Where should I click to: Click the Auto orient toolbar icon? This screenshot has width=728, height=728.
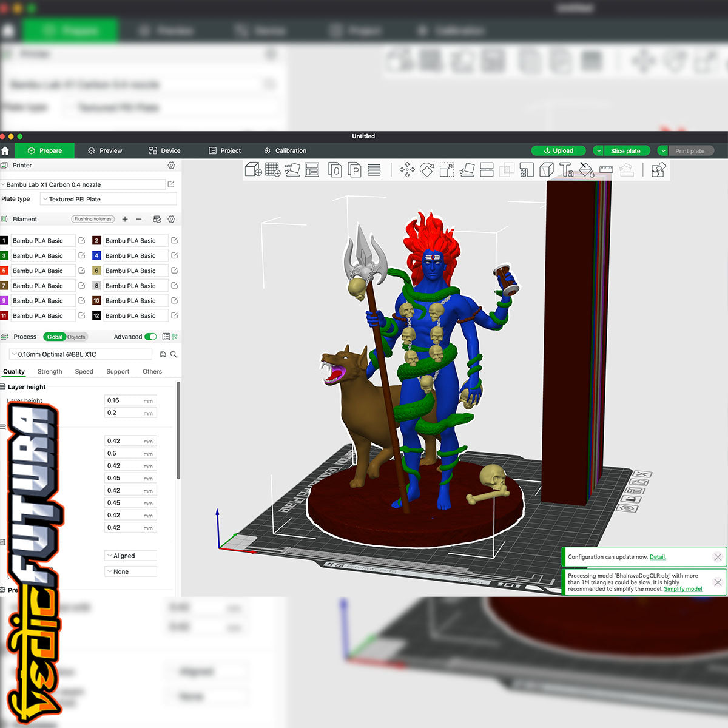[292, 170]
